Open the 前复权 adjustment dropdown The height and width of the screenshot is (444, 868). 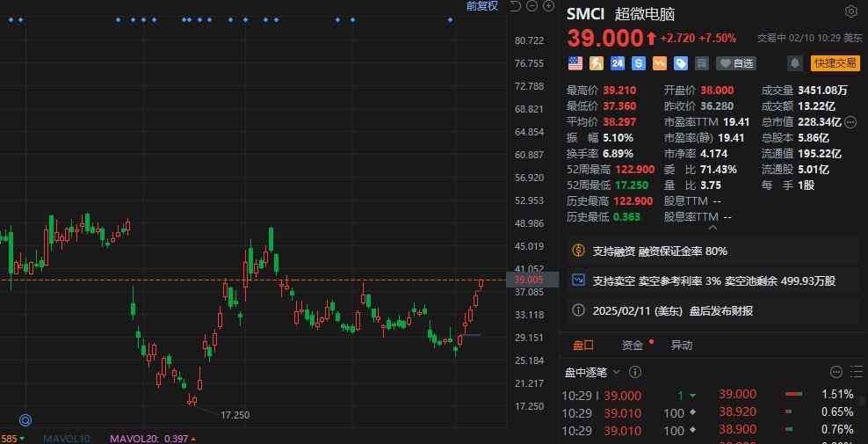(x=482, y=6)
